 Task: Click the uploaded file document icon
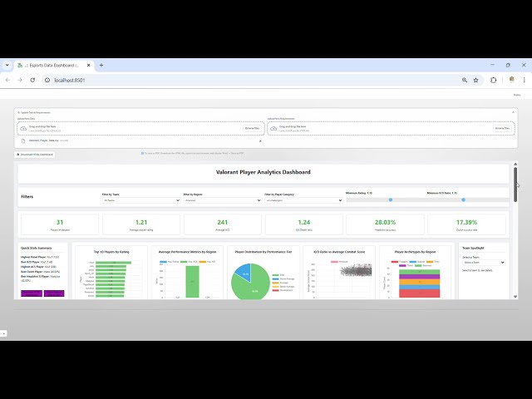23,140
